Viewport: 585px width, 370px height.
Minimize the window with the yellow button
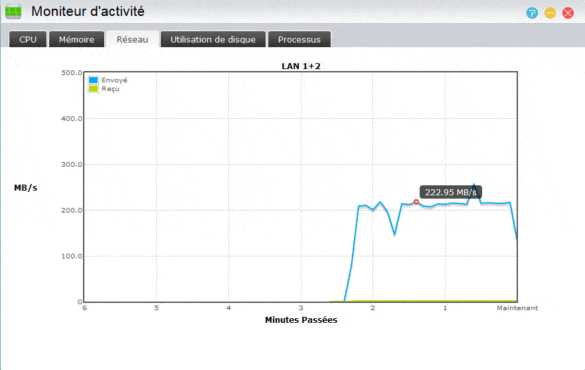[550, 13]
